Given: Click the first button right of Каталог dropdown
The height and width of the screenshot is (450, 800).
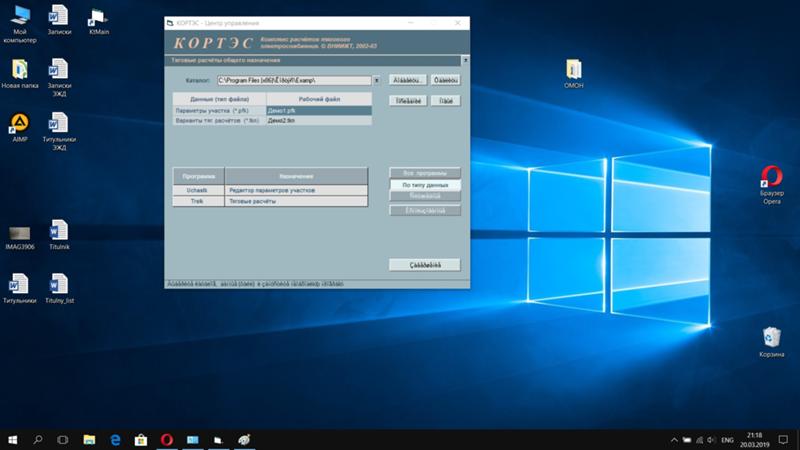Looking at the screenshot, I should coord(407,80).
